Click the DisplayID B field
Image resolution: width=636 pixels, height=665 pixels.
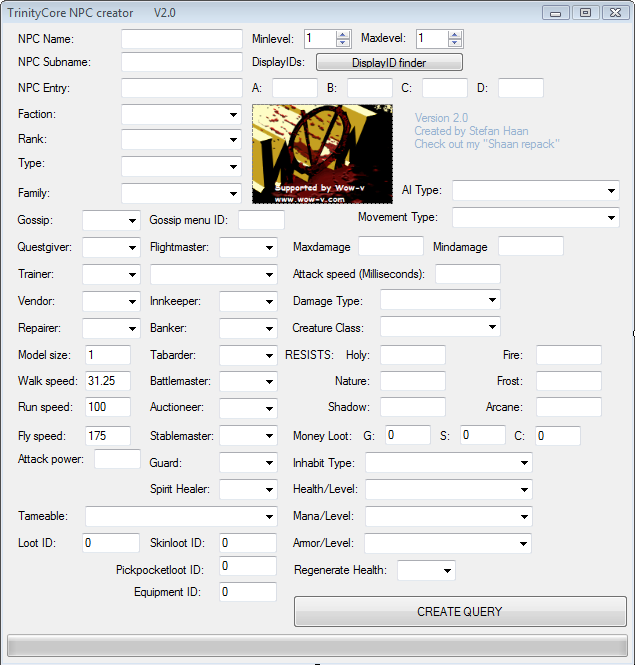tap(370, 88)
